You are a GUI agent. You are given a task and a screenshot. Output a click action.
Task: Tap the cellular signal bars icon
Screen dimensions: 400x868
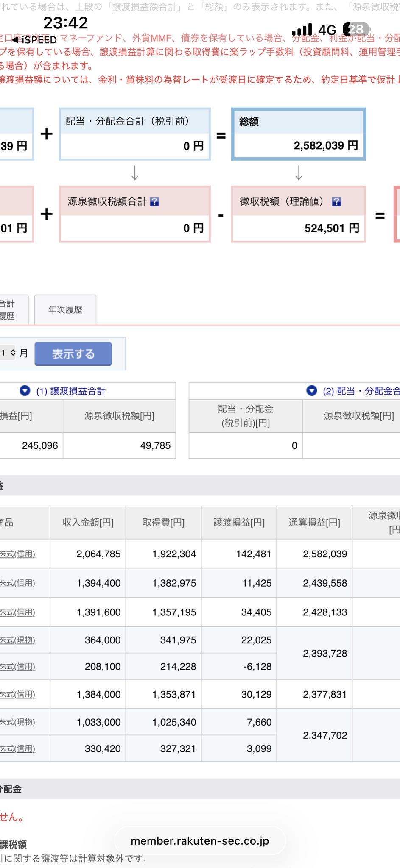[302, 30]
